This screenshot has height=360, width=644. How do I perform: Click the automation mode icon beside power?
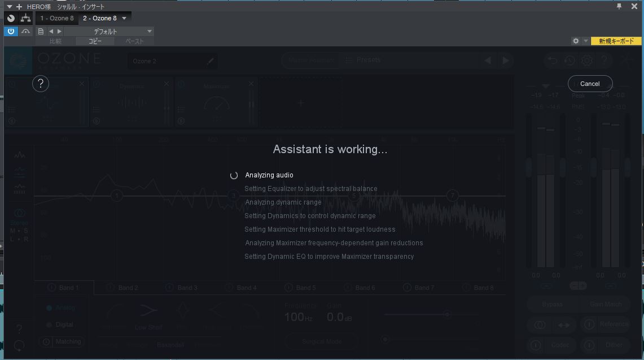(x=25, y=31)
